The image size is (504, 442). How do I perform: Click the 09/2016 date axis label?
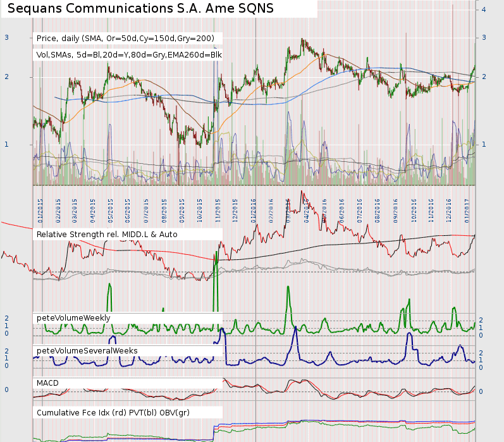395,211
